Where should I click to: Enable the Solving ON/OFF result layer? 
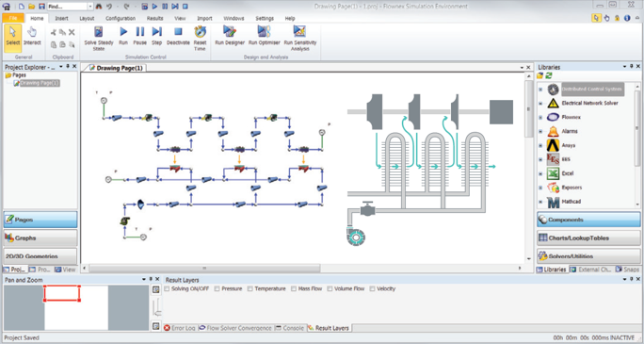coord(168,289)
